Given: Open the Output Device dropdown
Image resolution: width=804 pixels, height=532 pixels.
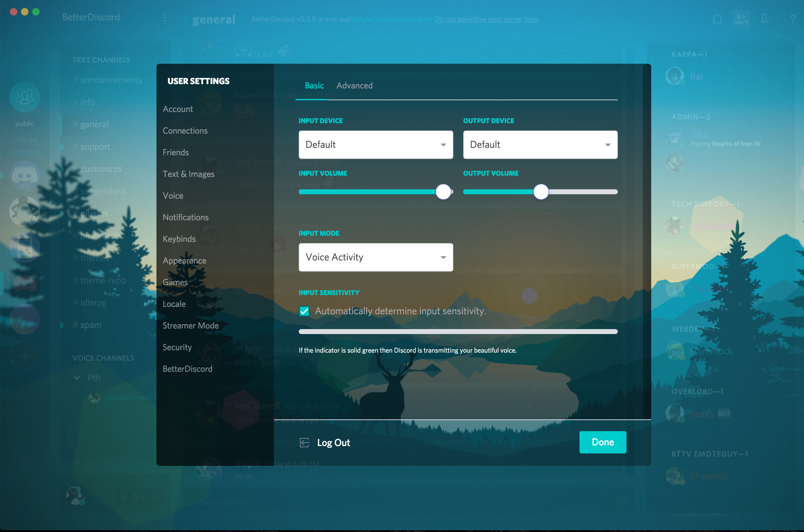Looking at the screenshot, I should [540, 145].
